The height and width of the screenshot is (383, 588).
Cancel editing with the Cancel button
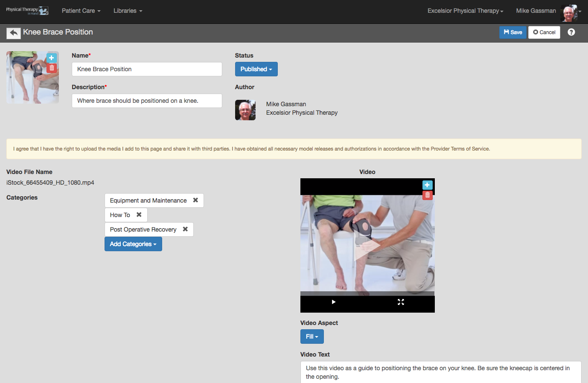point(544,32)
